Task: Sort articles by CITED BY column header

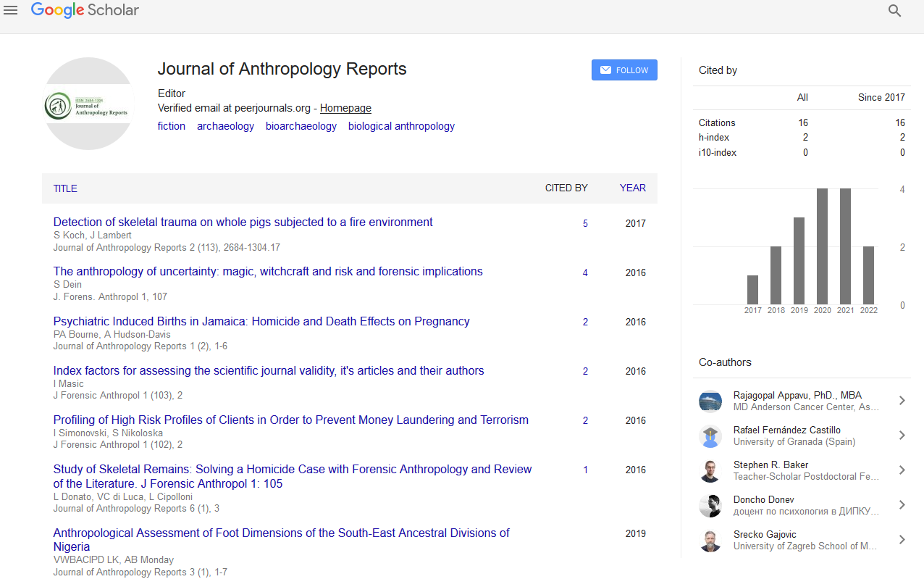Action: tap(566, 188)
